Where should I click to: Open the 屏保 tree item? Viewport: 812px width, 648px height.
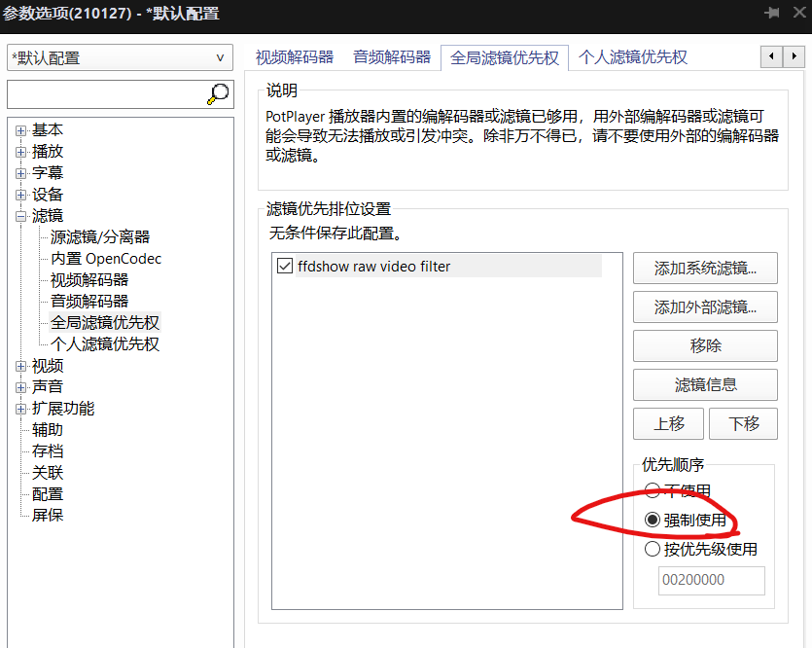click(48, 515)
